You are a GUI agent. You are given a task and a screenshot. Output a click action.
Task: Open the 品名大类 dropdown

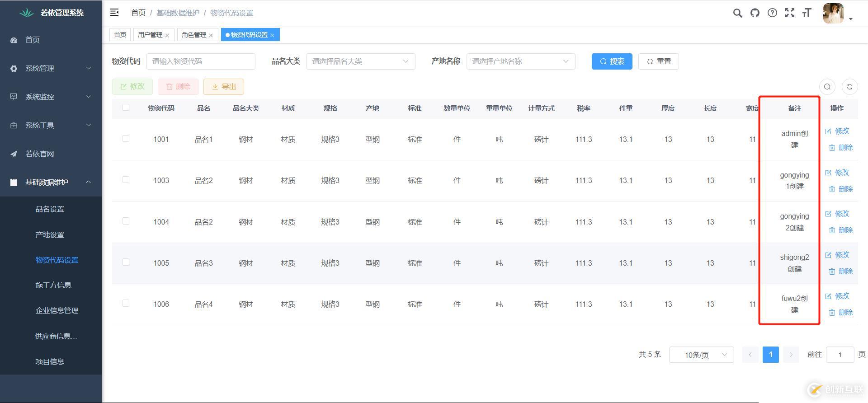[x=360, y=61]
